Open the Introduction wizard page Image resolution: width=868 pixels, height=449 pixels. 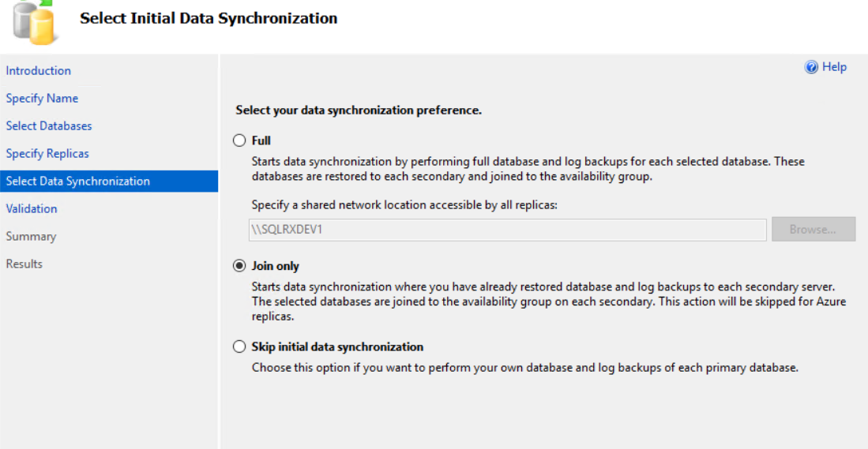click(38, 70)
